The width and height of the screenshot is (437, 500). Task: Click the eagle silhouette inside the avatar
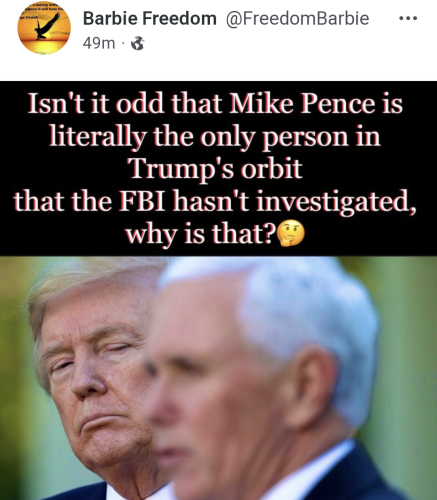(x=48, y=27)
